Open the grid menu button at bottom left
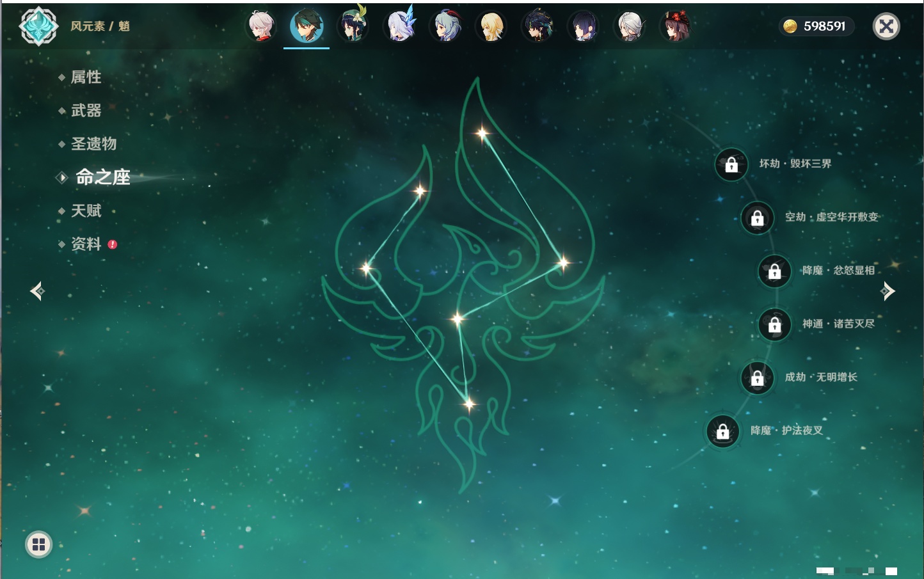The image size is (924, 579). (x=38, y=544)
